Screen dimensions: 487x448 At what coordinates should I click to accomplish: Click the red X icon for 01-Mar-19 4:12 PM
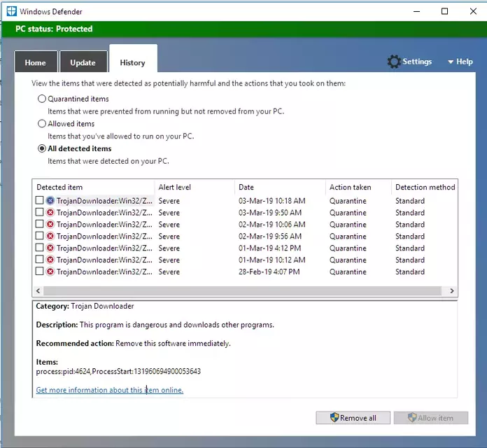click(x=50, y=248)
